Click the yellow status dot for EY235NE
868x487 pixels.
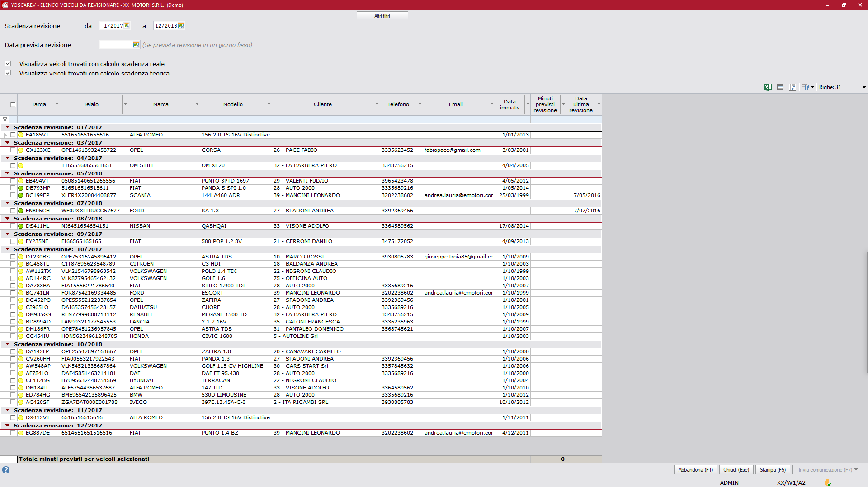point(21,241)
